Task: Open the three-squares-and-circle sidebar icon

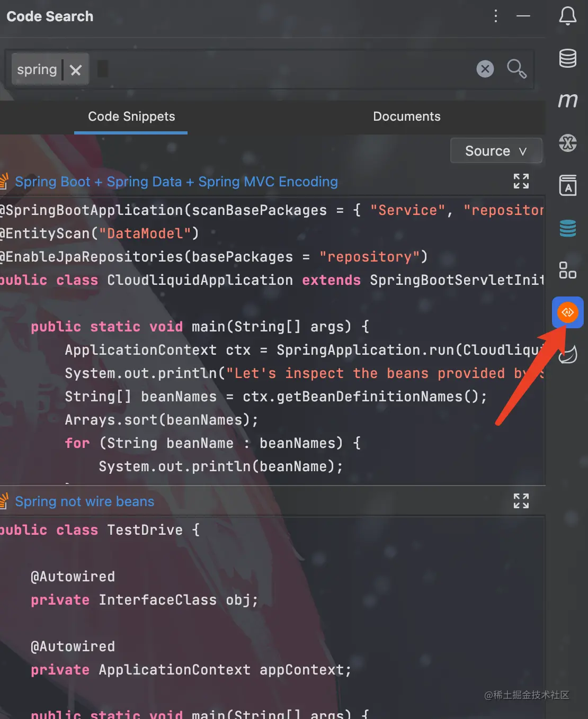Action: pyautogui.click(x=568, y=270)
